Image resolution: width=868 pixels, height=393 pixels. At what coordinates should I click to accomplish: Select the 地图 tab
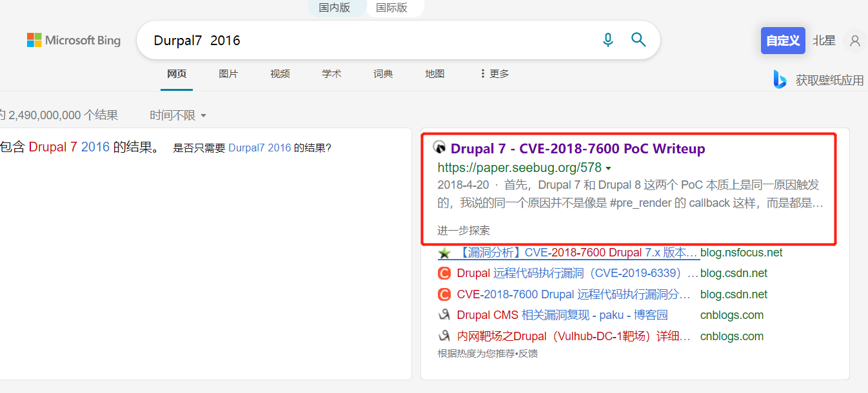coord(435,74)
